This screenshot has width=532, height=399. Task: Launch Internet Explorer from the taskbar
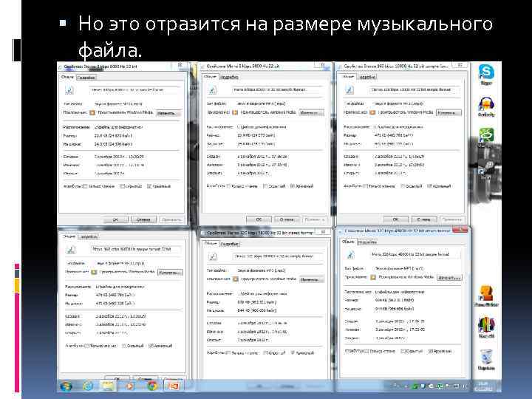[88, 386]
